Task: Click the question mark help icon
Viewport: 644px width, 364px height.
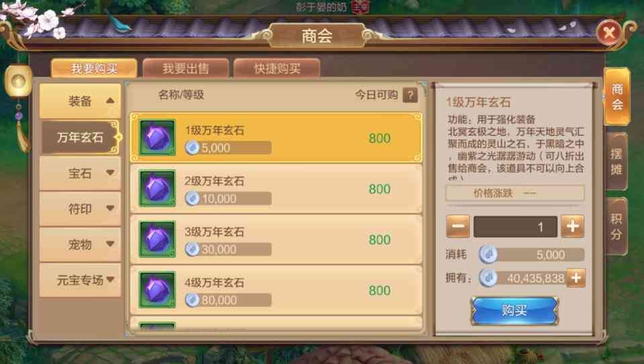Action: click(410, 95)
